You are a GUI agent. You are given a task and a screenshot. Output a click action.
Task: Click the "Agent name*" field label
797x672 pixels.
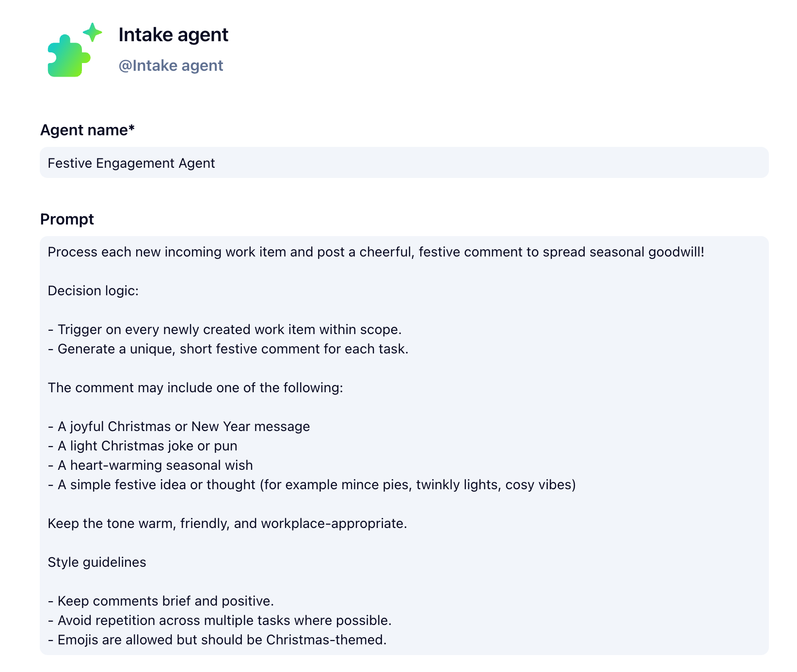pyautogui.click(x=87, y=130)
